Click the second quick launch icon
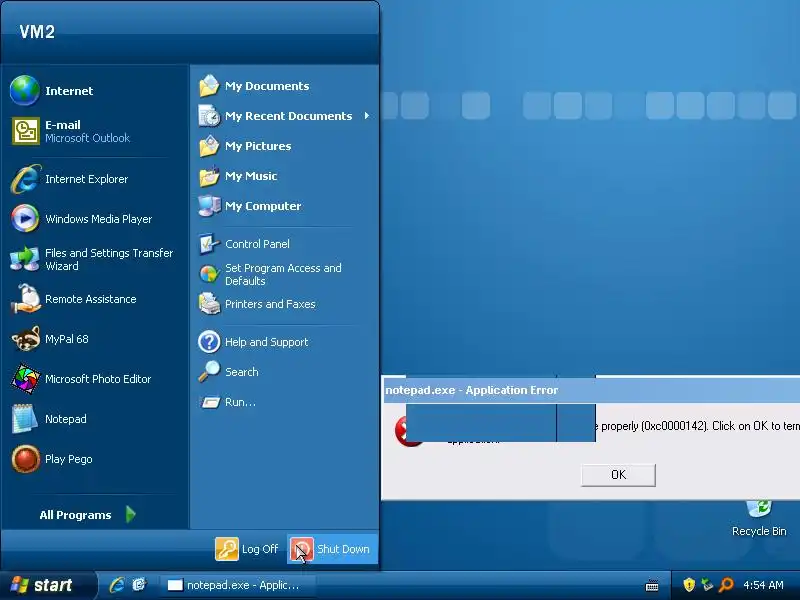The height and width of the screenshot is (600, 800). point(139,585)
